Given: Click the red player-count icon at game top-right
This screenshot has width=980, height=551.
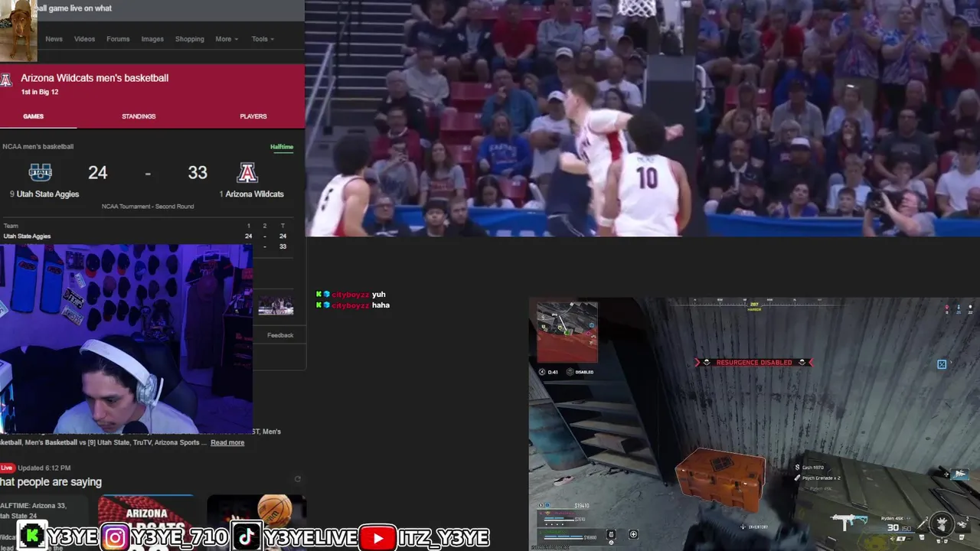Looking at the screenshot, I should [x=947, y=307].
